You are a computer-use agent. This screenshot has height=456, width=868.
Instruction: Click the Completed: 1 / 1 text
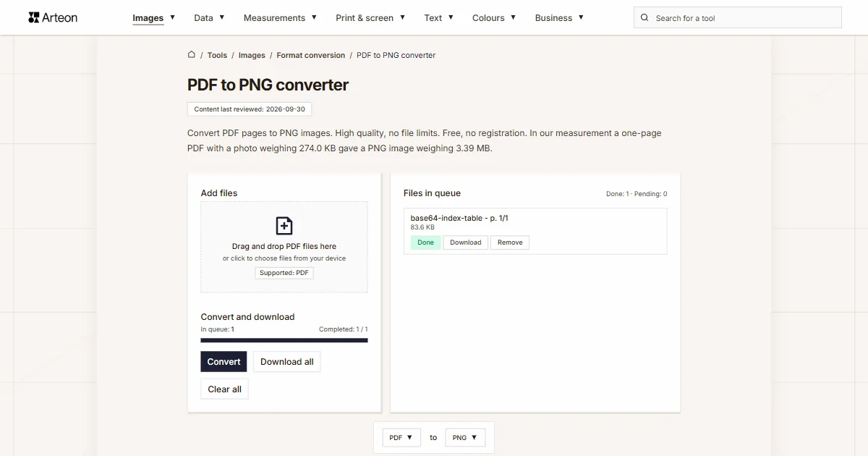344,329
